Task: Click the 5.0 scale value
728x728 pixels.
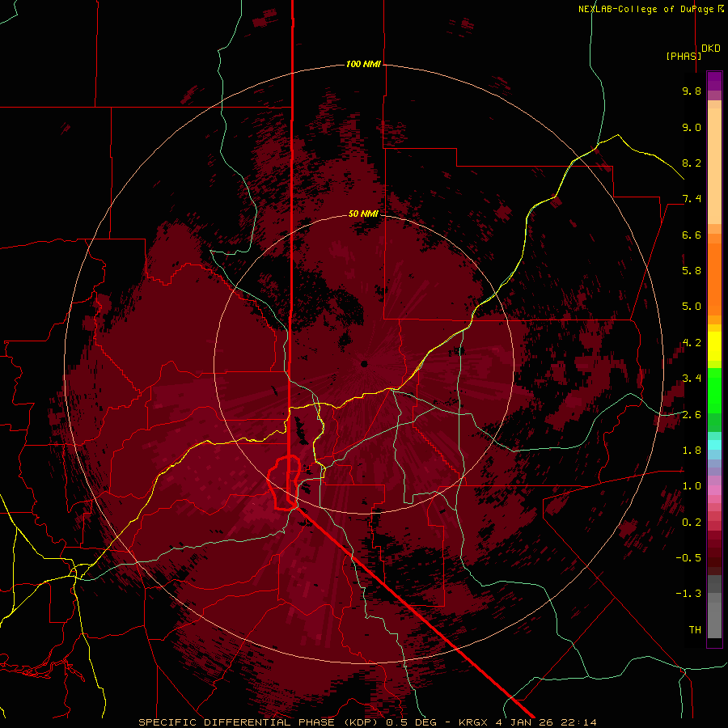Action: pos(692,307)
